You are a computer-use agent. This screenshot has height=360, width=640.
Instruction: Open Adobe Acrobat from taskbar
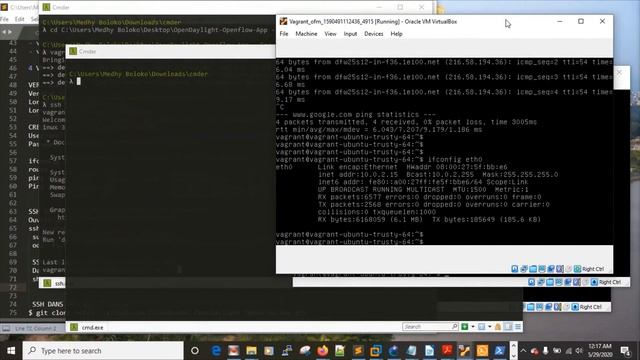pyautogui.click(x=447, y=351)
